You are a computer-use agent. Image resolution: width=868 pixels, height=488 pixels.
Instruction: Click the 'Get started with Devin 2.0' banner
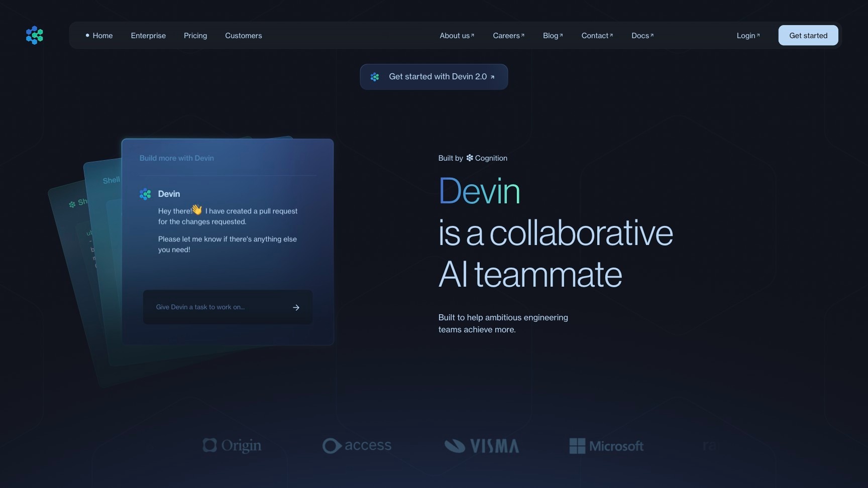433,76
